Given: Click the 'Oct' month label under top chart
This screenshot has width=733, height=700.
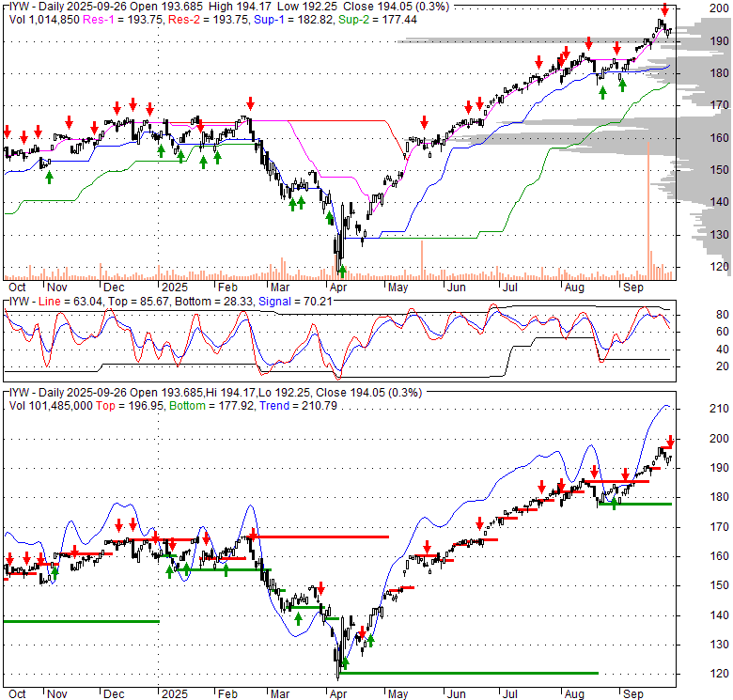Looking at the screenshot, I should point(17,288).
